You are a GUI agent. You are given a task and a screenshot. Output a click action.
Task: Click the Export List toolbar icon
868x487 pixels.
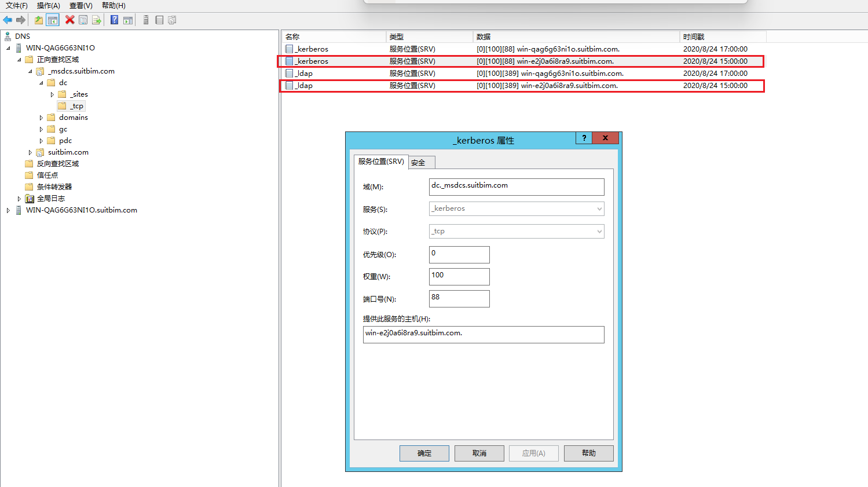(x=97, y=20)
